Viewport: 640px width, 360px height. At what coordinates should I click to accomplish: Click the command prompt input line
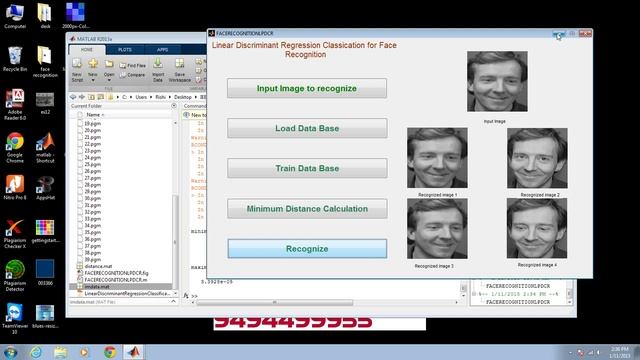(327, 296)
